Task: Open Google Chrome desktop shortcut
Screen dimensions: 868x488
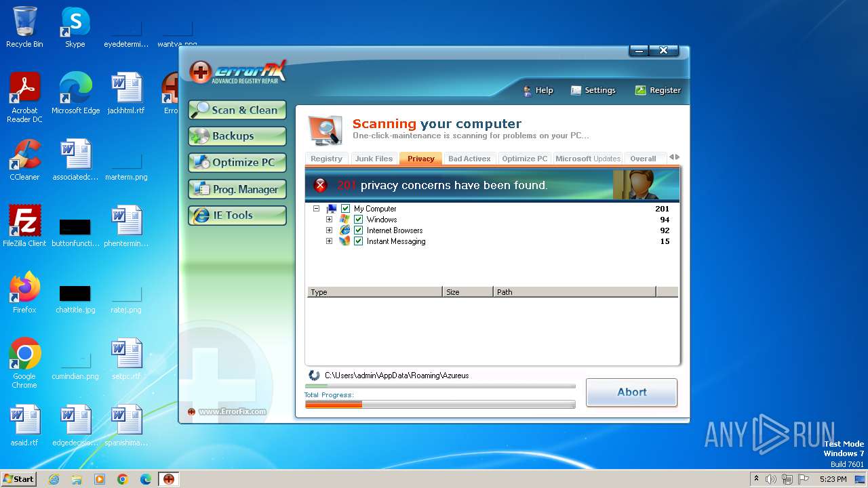Action: (24, 363)
